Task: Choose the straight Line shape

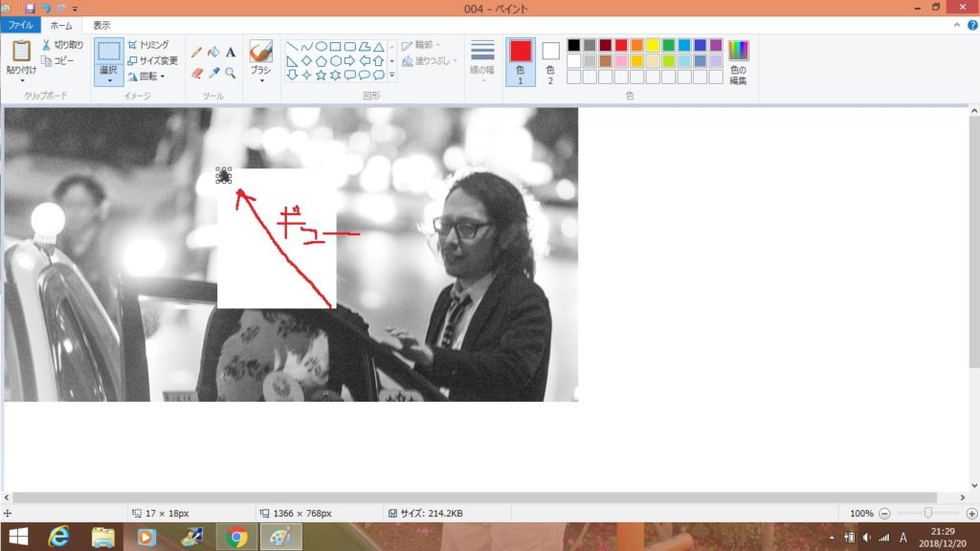Action: tap(292, 47)
